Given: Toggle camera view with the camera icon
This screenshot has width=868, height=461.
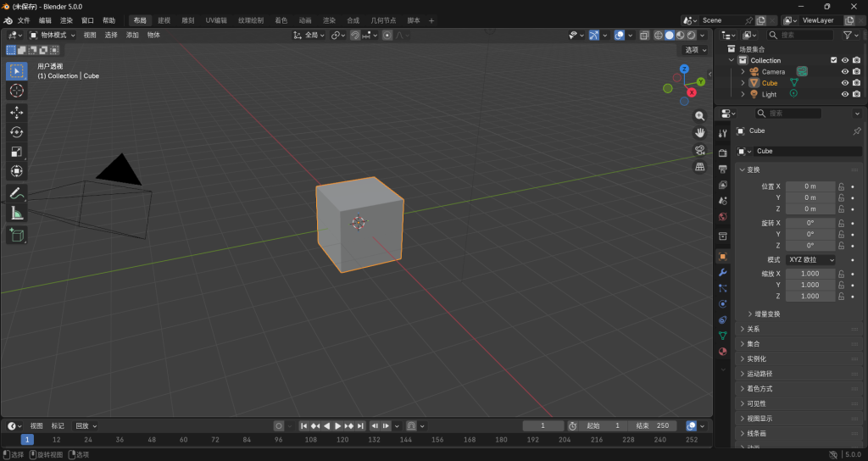Looking at the screenshot, I should [x=700, y=150].
